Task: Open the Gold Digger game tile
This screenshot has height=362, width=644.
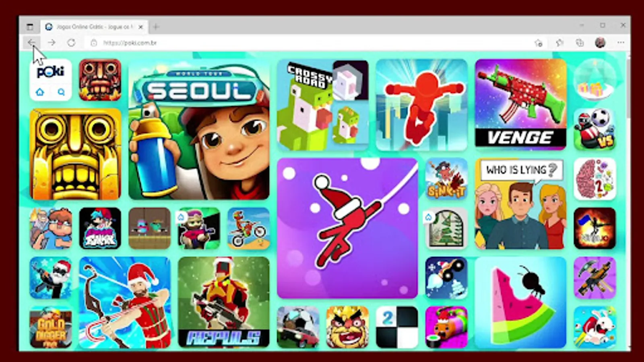Action: click(51, 327)
